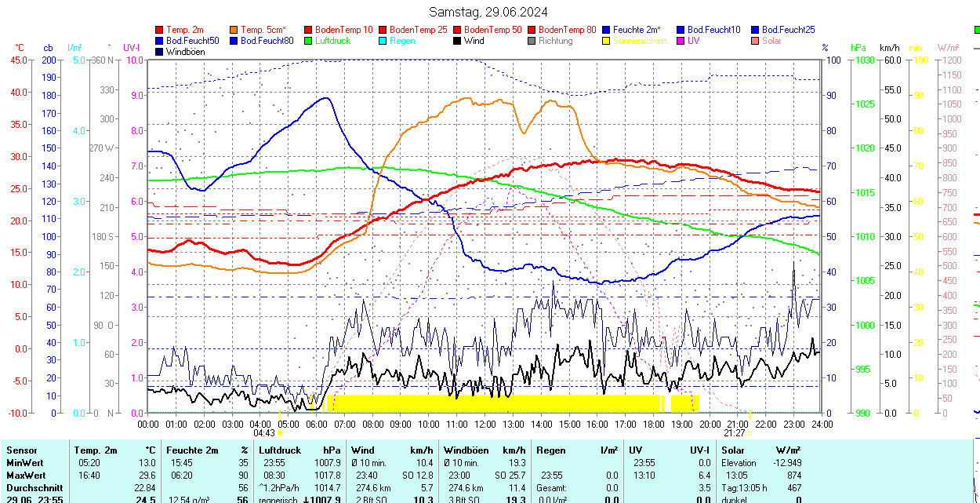Image resolution: width=980 pixels, height=503 pixels.
Task: Click the MaxWert row label
Action: (26, 476)
